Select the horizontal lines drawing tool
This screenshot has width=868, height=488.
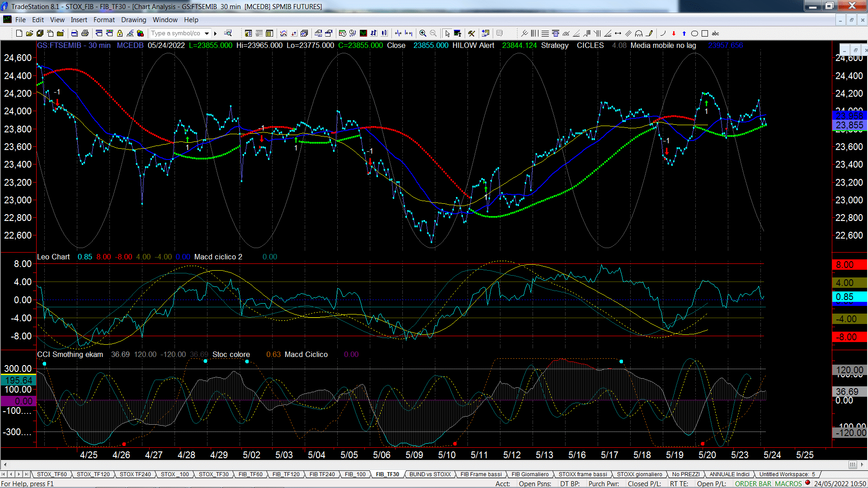[545, 33]
